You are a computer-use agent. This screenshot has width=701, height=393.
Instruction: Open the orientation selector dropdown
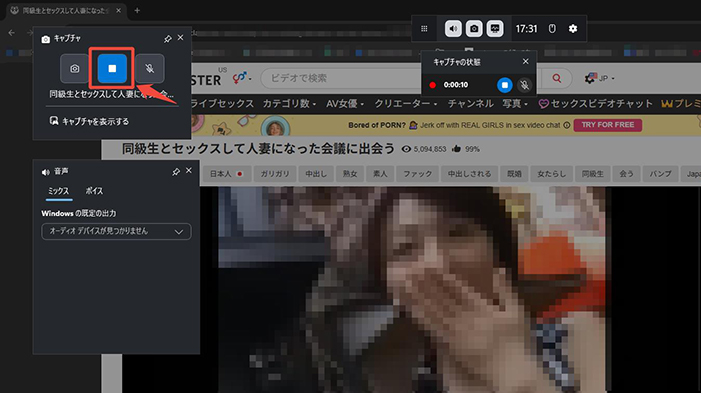[x=242, y=78]
